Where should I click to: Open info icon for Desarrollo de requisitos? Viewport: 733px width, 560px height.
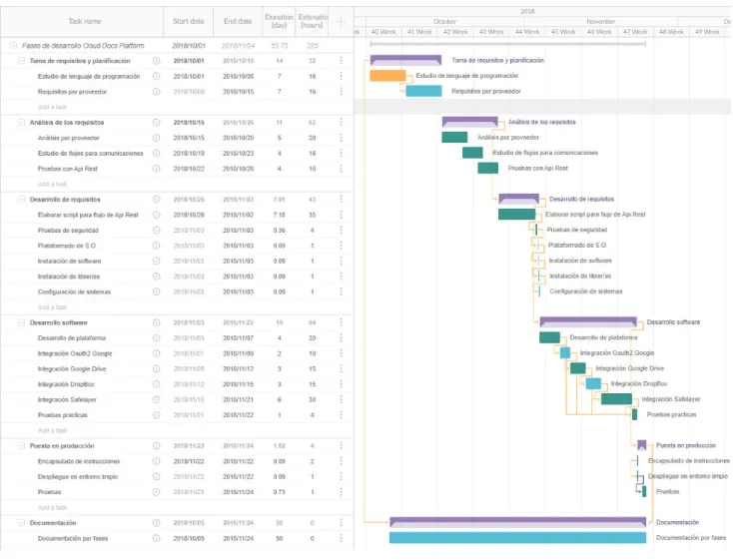156,200
